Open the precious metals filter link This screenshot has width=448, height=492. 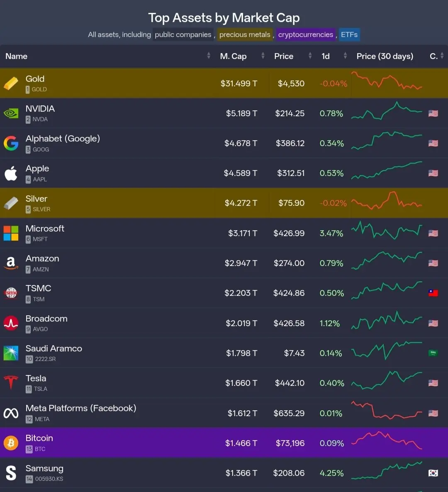[x=245, y=34]
